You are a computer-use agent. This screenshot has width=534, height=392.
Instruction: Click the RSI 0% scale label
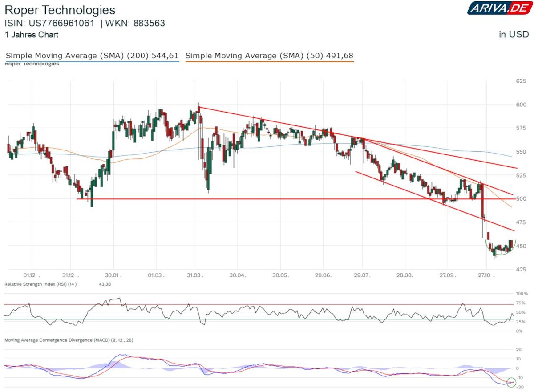pos(519,331)
